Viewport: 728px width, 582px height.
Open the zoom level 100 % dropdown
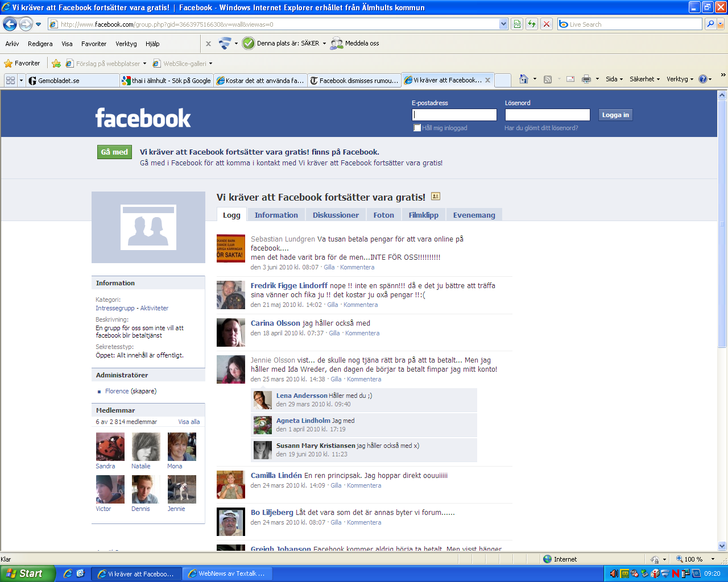[713, 559]
